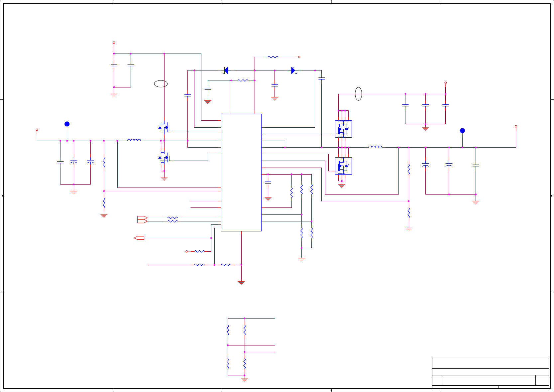Viewport: 554px width, 392px height.
Task: Select the unboxed MOSFET tied to the top supply
Action: tap(164, 127)
